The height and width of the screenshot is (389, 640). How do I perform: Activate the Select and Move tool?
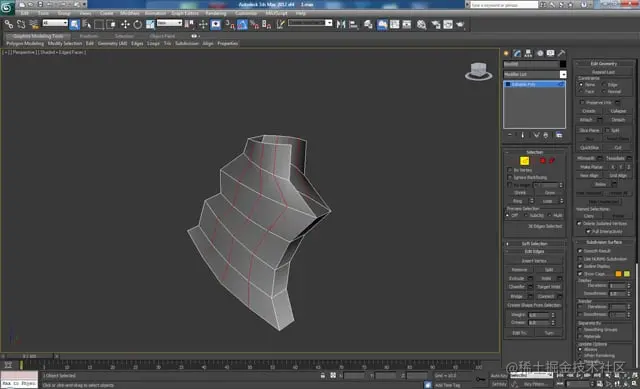[x=125, y=24]
